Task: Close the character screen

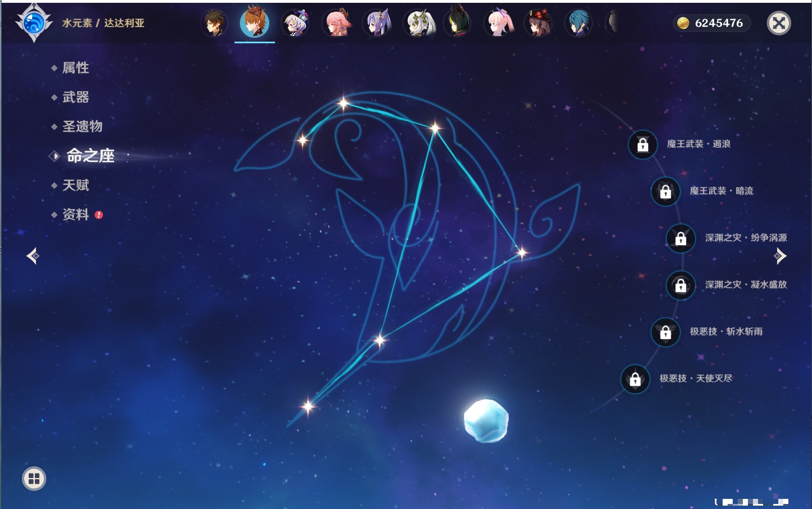Action: pyautogui.click(x=779, y=23)
